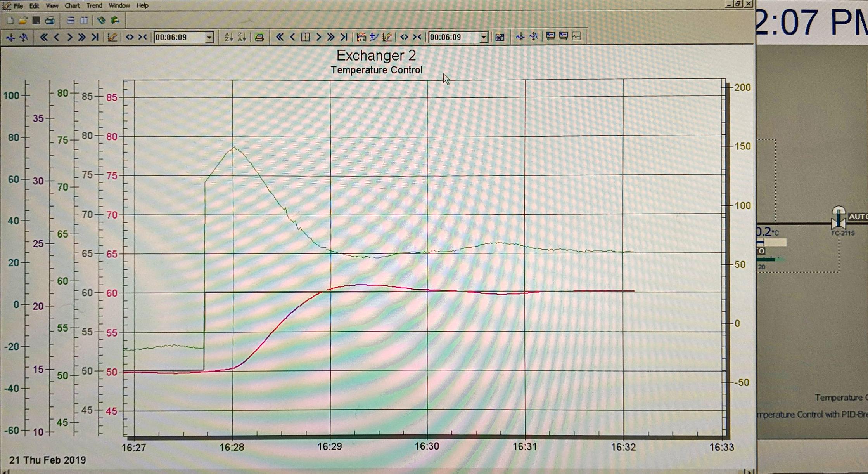This screenshot has height=474, width=868.
Task: Click the New document icon
Action: coord(10,21)
